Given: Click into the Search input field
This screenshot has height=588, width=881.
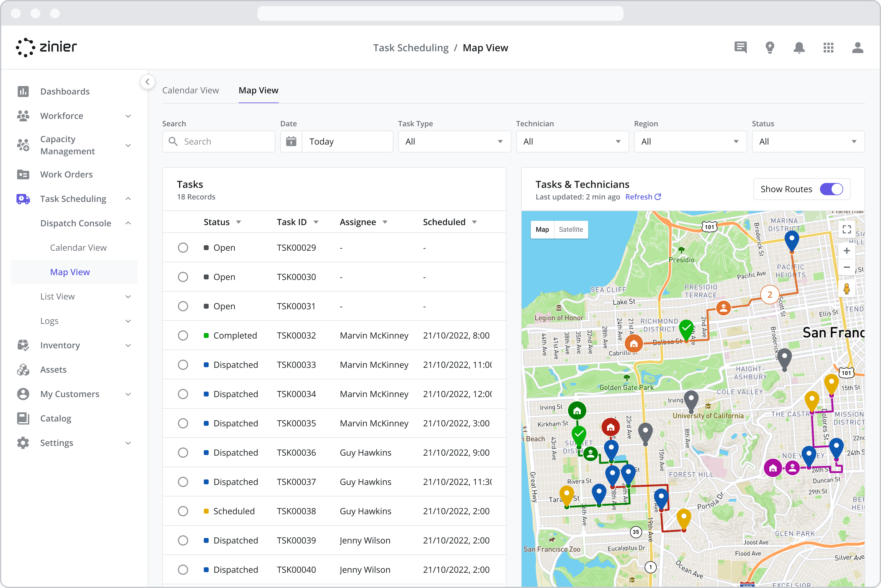Looking at the screenshot, I should [x=225, y=142].
